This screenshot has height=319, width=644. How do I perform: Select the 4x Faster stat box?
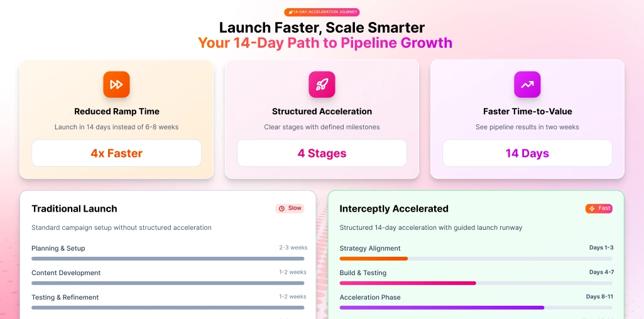tap(116, 153)
